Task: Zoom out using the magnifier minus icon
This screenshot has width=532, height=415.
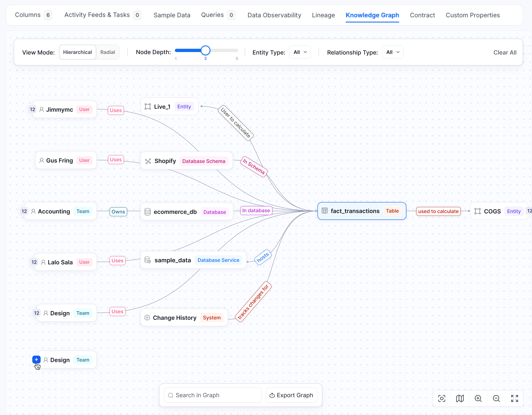Action: 496,398
